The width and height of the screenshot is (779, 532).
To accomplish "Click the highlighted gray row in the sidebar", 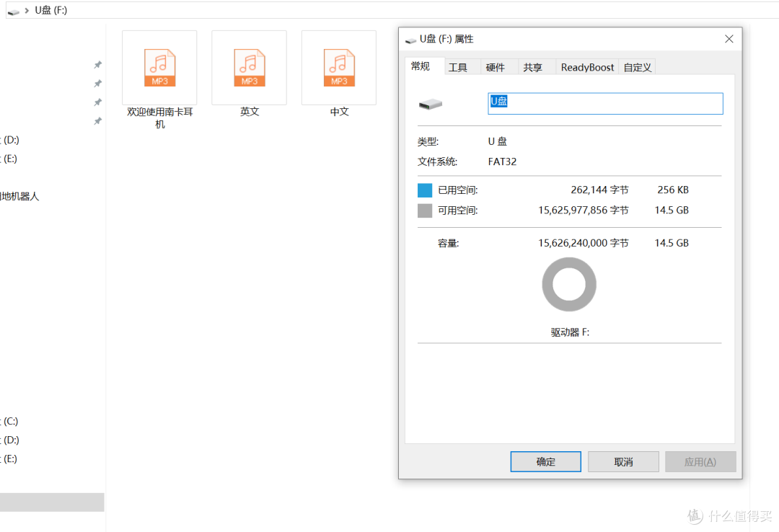I will coord(52,502).
